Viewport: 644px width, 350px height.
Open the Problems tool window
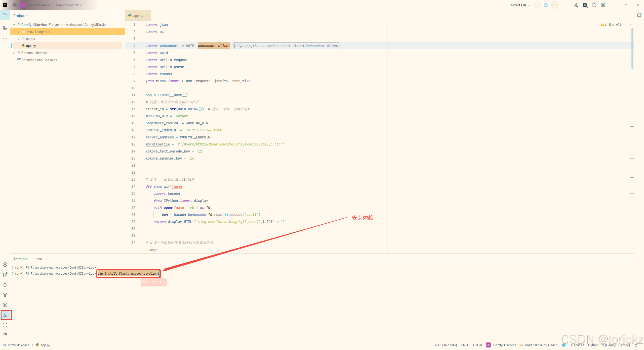click(x=5, y=325)
